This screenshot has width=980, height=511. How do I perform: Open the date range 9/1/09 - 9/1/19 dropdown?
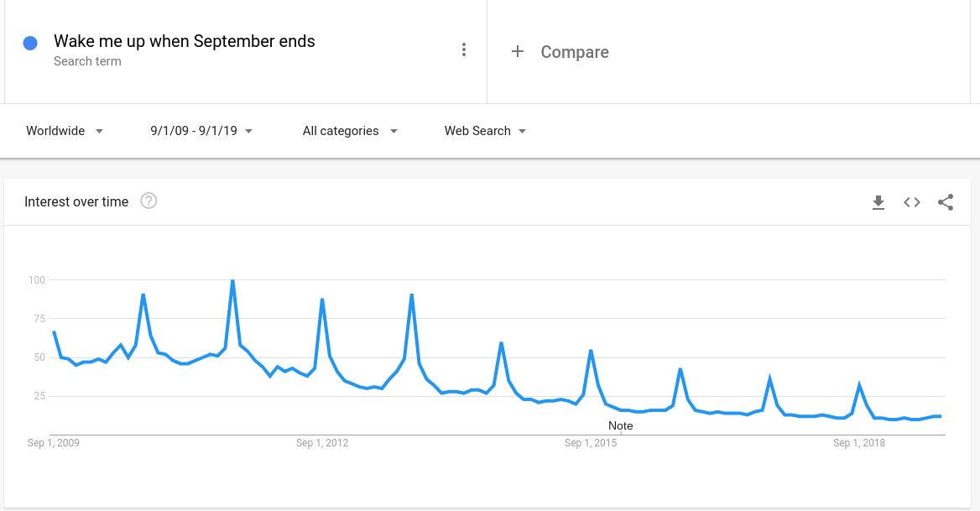point(194,131)
